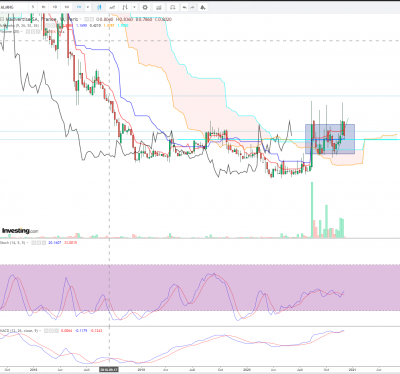Expand the main symbol legend dropdown arrow
Screen dimensions: 400x374
tap(80, 19)
